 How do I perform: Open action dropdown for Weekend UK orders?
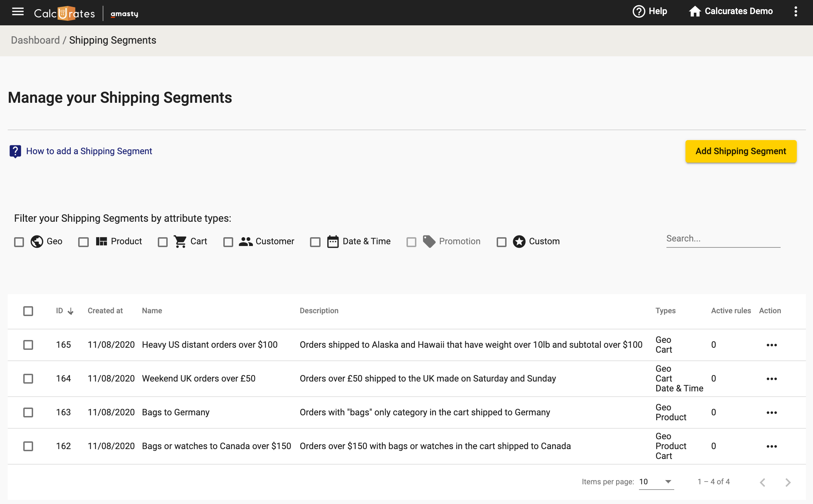click(x=771, y=379)
